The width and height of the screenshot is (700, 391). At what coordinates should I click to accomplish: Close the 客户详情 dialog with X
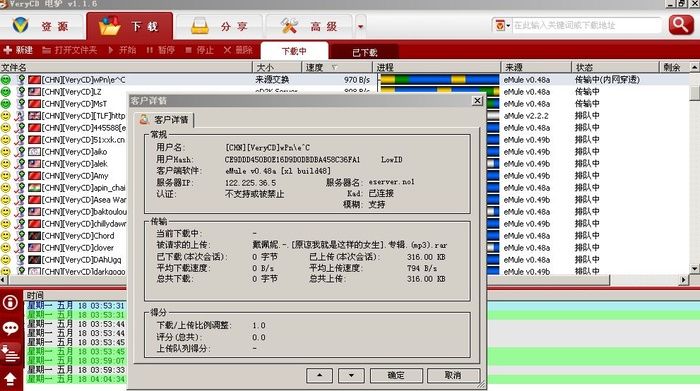point(477,100)
